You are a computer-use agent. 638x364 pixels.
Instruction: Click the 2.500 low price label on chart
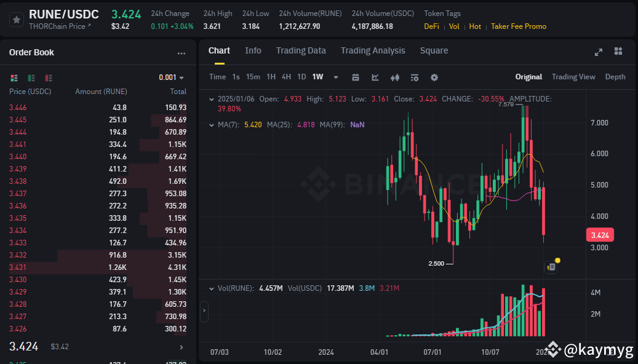(436, 264)
